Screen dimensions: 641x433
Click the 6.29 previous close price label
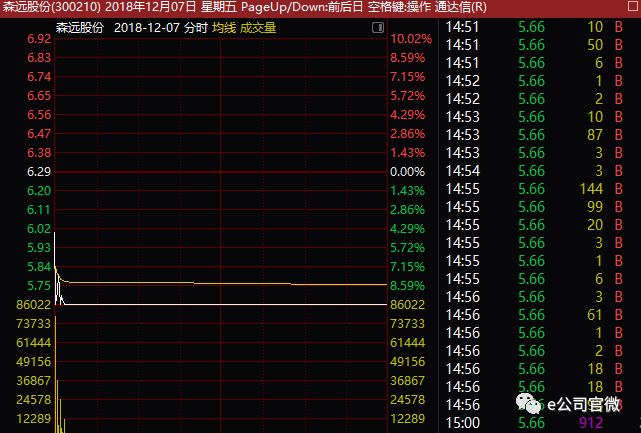click(x=39, y=172)
